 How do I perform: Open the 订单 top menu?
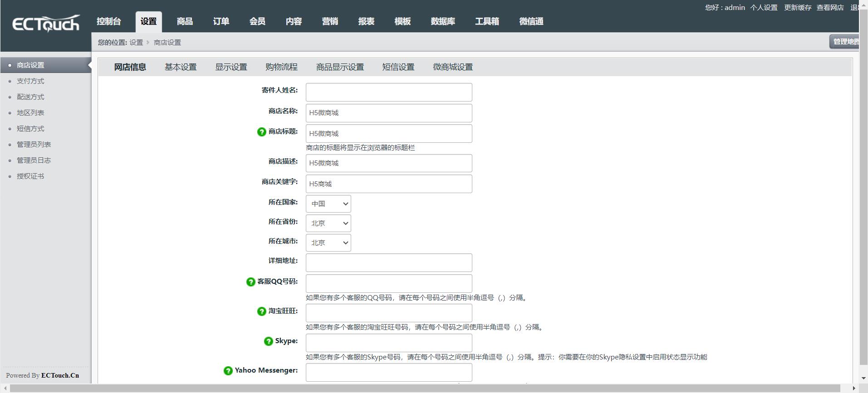pos(221,21)
